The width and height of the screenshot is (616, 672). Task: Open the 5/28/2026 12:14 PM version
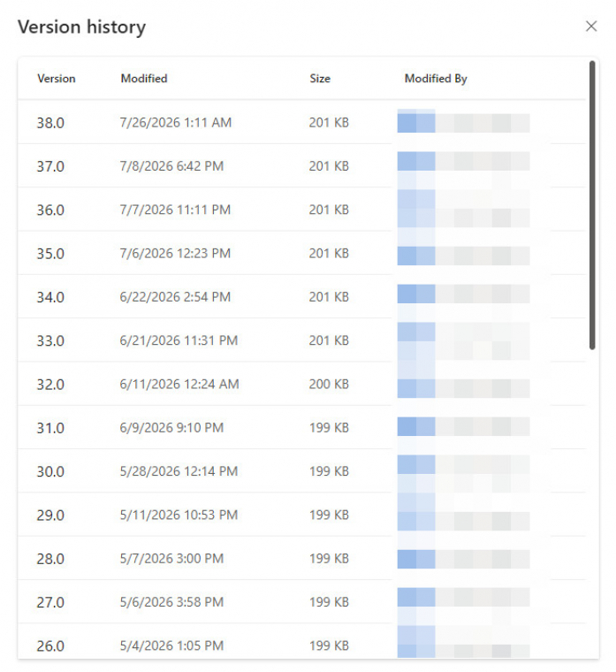click(x=301, y=471)
